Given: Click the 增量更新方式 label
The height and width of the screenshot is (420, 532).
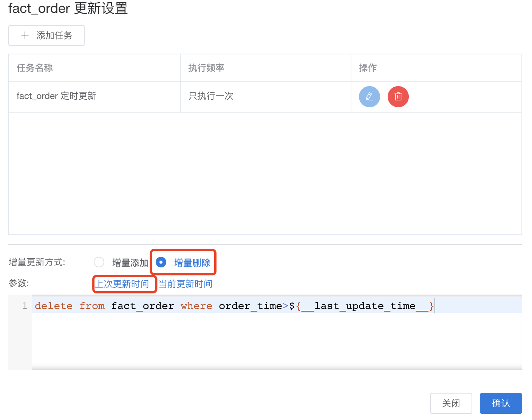Looking at the screenshot, I should click(37, 262).
